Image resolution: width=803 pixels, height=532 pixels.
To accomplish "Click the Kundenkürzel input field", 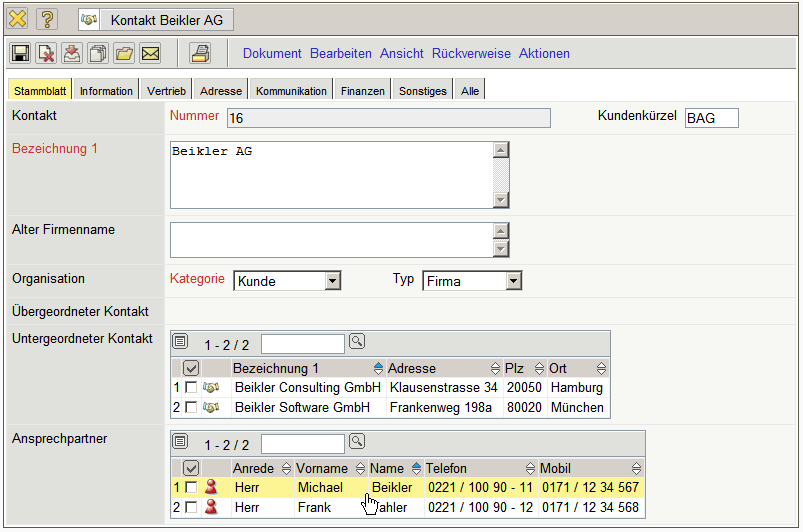I will point(711,119).
